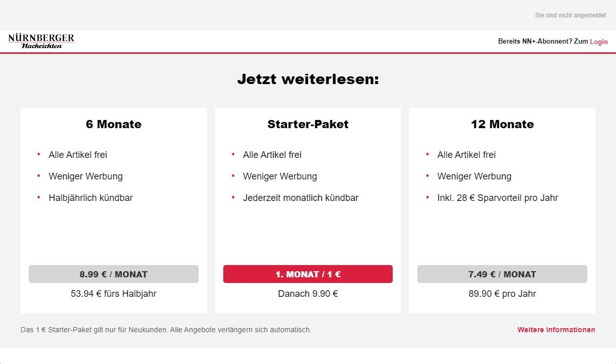Select the 8.99 € / Monat offer
The height and width of the screenshot is (364, 616).
tap(113, 274)
